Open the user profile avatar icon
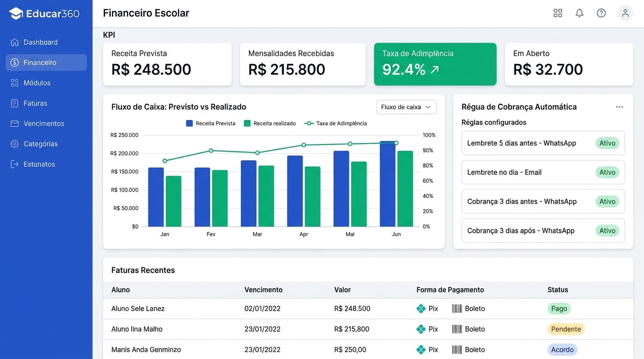The image size is (644, 359). click(x=625, y=13)
